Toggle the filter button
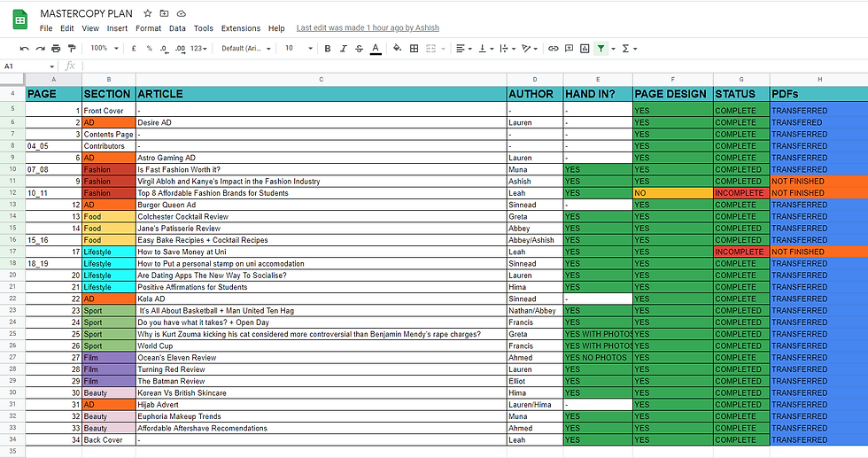This screenshot has height=458, width=868. coord(601,49)
